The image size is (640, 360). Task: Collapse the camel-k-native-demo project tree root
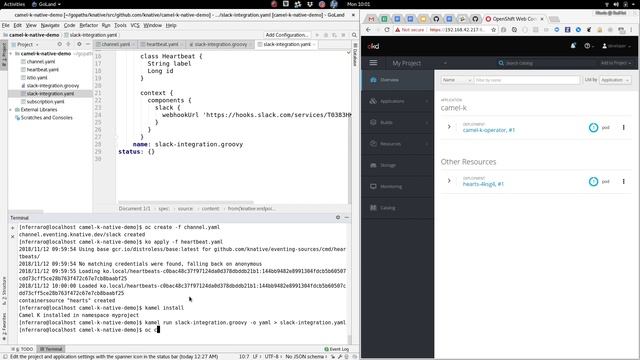coord(11,54)
